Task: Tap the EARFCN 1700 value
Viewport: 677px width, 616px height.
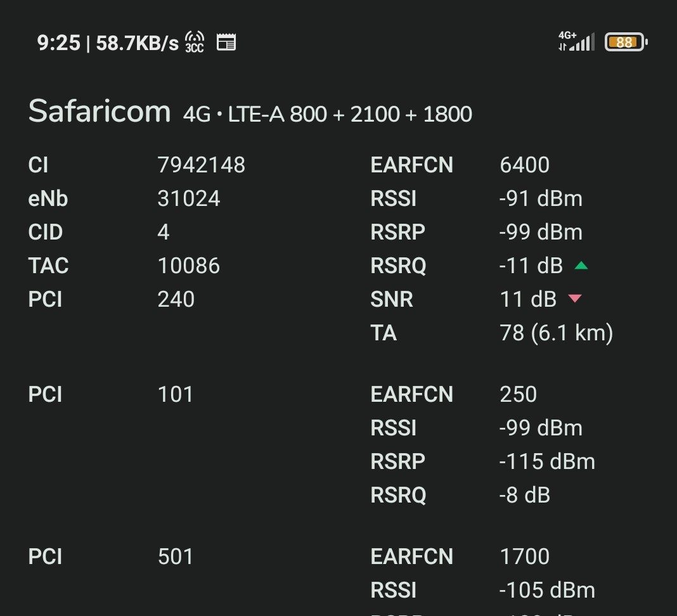Action: point(524,556)
